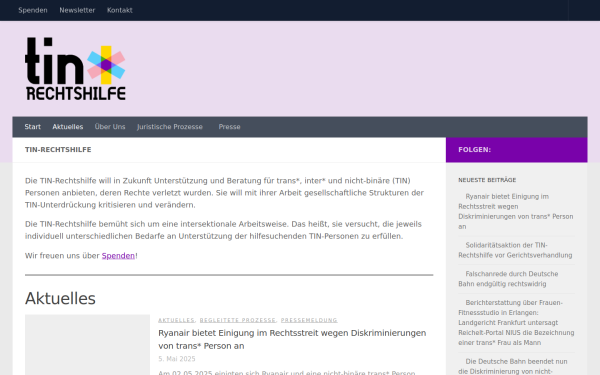This screenshot has width=600, height=375.
Task: Open sidebar post Solidaritätsaktion der TIN-Rechtshilfe
Action: [x=515, y=250]
